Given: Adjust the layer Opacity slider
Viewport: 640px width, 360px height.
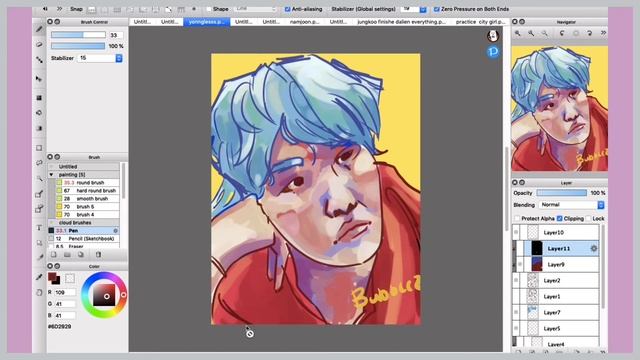Looking at the screenshot, I should (x=562, y=193).
